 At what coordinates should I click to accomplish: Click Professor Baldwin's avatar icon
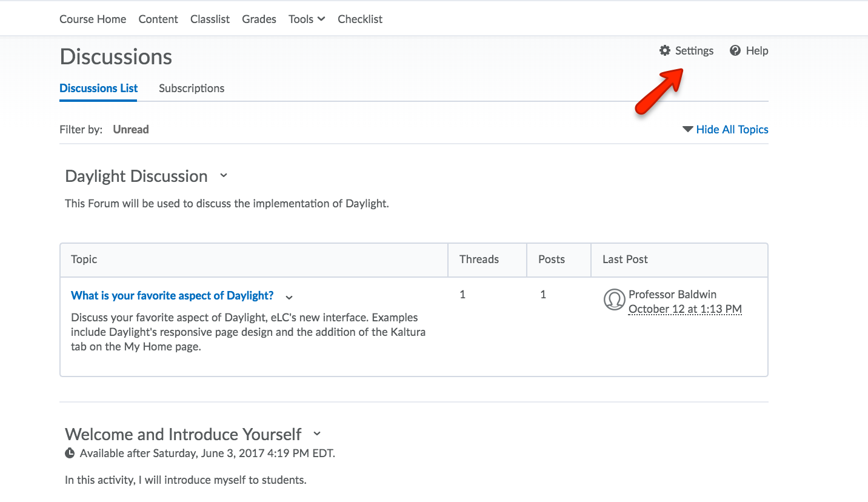[x=614, y=300]
